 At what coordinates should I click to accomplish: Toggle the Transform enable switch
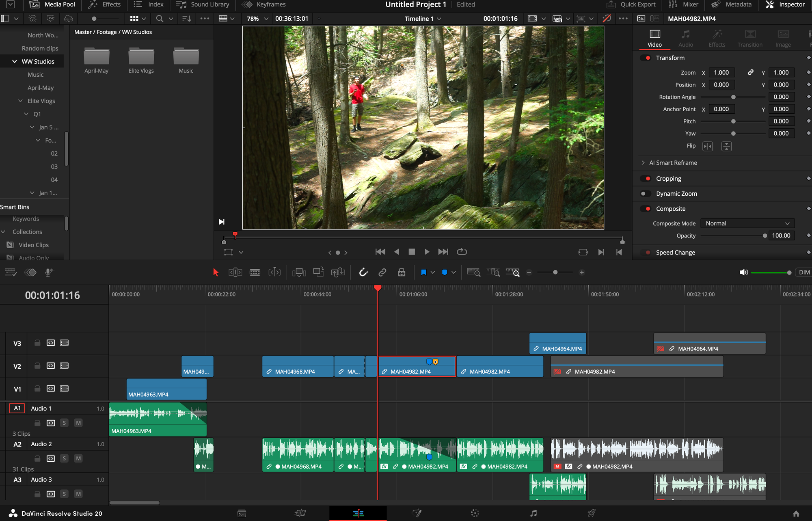(x=646, y=58)
